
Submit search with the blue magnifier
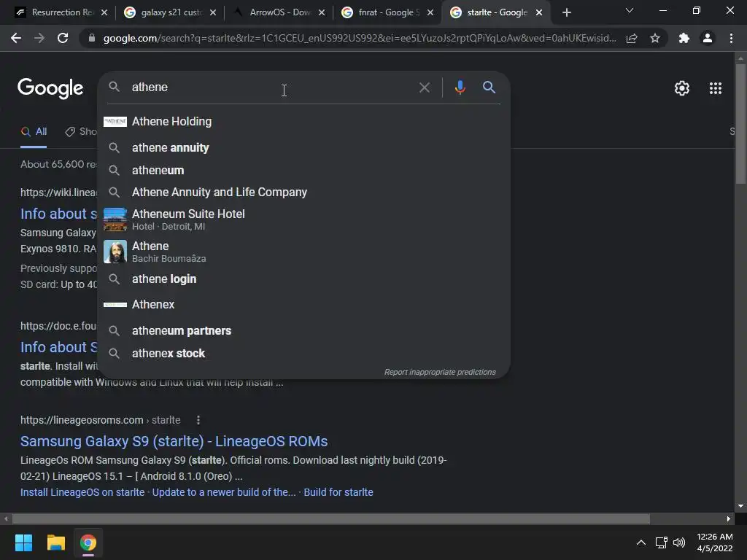[x=489, y=87]
